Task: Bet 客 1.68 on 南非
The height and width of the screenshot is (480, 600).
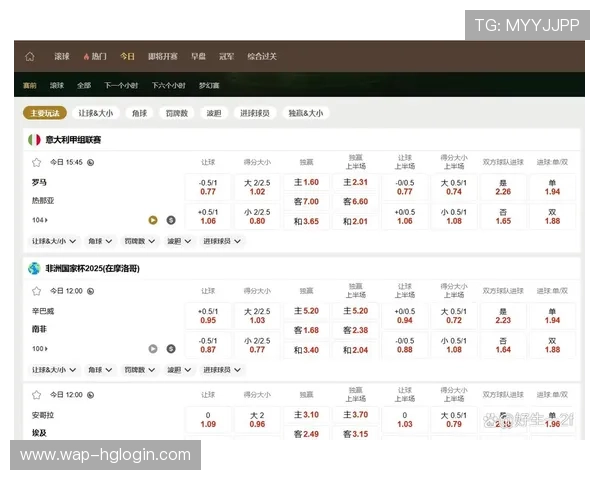Action: (306, 330)
